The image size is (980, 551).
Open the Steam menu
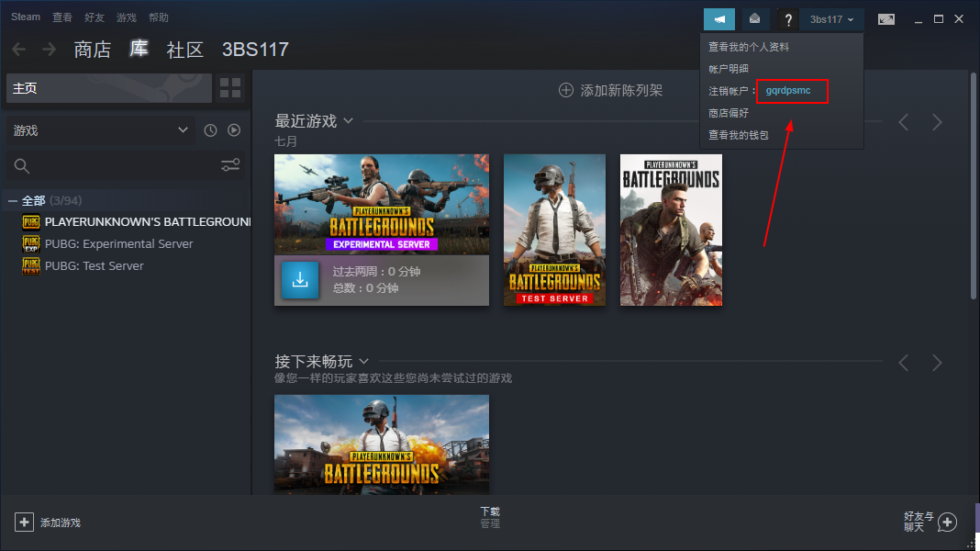point(26,17)
